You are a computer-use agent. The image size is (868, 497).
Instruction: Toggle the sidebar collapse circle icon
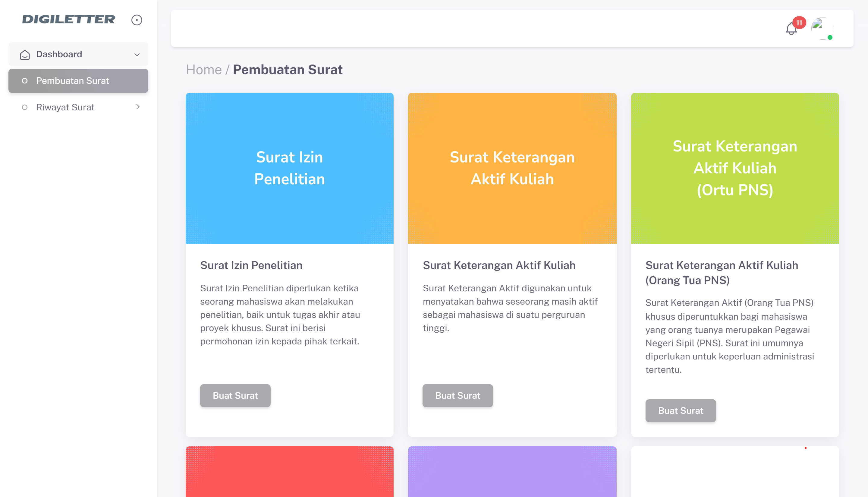coord(137,20)
